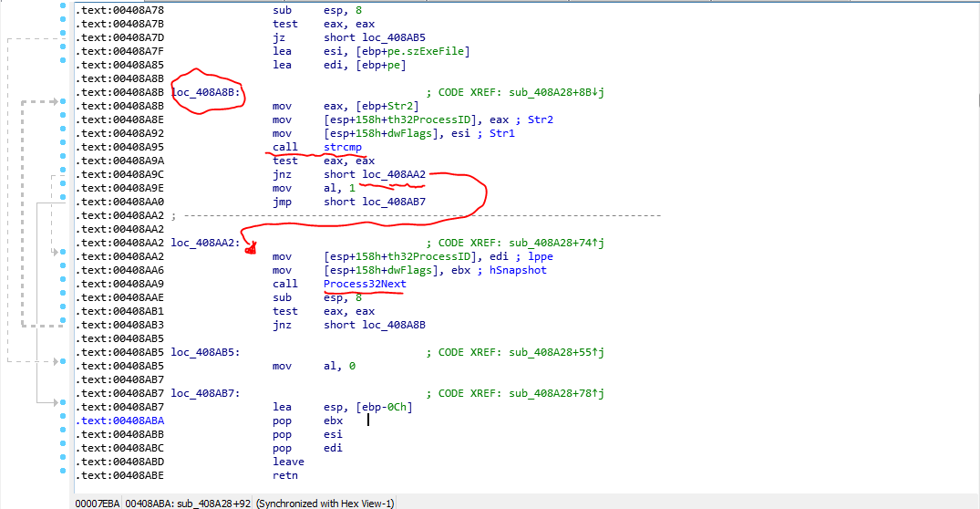Select the strcmp function name
The height and width of the screenshot is (509, 980).
(x=343, y=147)
